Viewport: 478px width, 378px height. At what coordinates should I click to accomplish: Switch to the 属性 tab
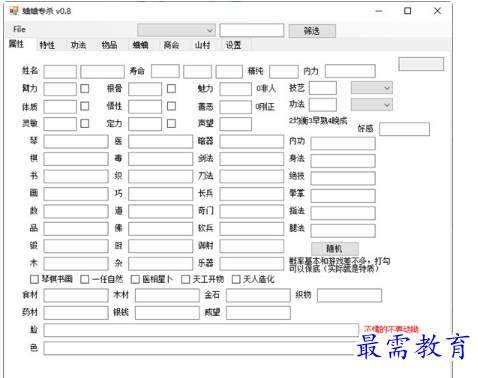point(16,44)
